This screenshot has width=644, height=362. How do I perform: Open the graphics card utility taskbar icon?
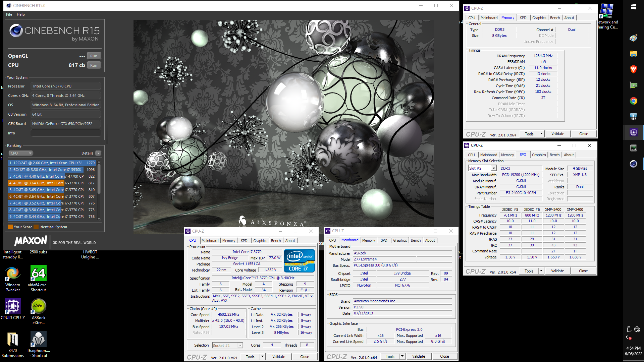click(633, 85)
